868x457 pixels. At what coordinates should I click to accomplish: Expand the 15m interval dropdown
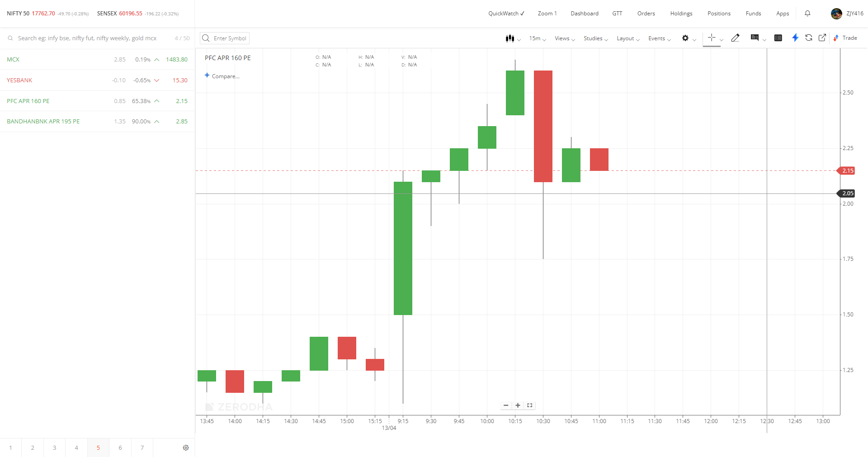pyautogui.click(x=538, y=38)
